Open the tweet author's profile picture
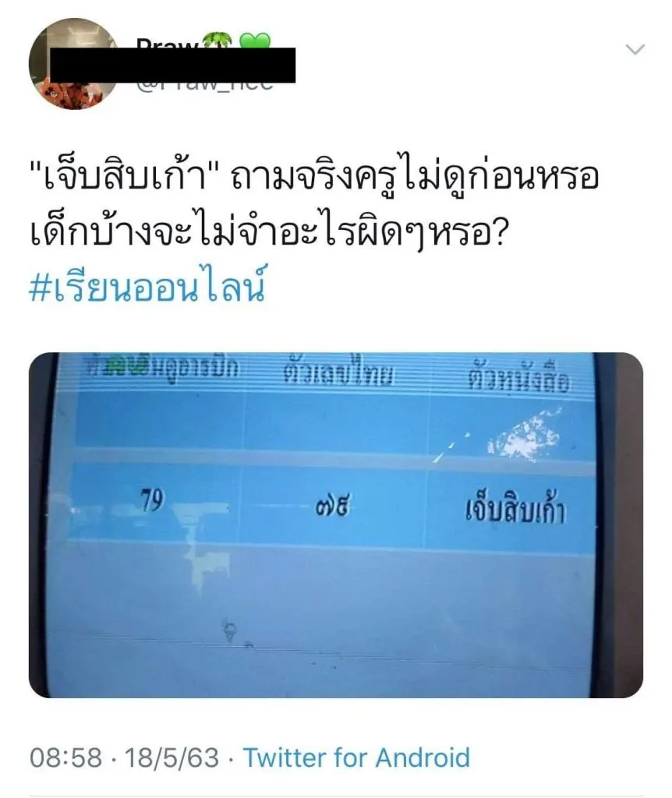 click(x=74, y=64)
